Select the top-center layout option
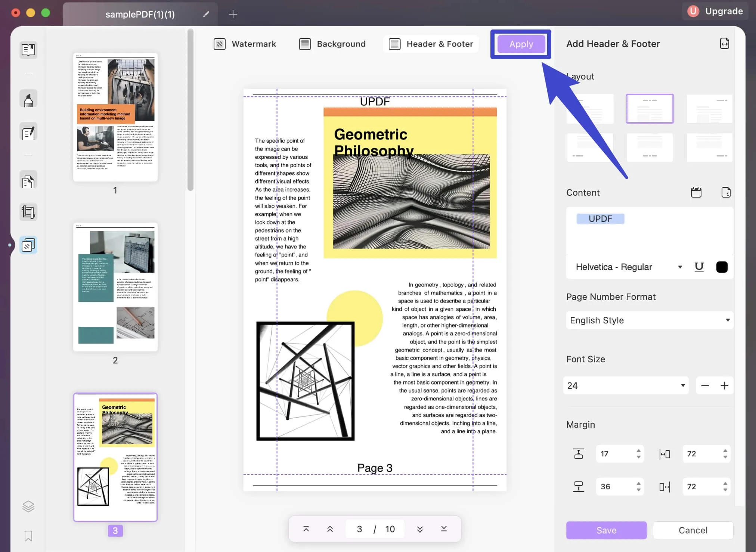 pyautogui.click(x=650, y=109)
